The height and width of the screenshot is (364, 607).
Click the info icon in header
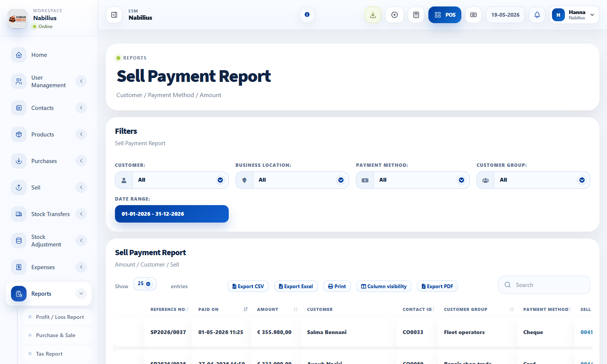click(307, 15)
